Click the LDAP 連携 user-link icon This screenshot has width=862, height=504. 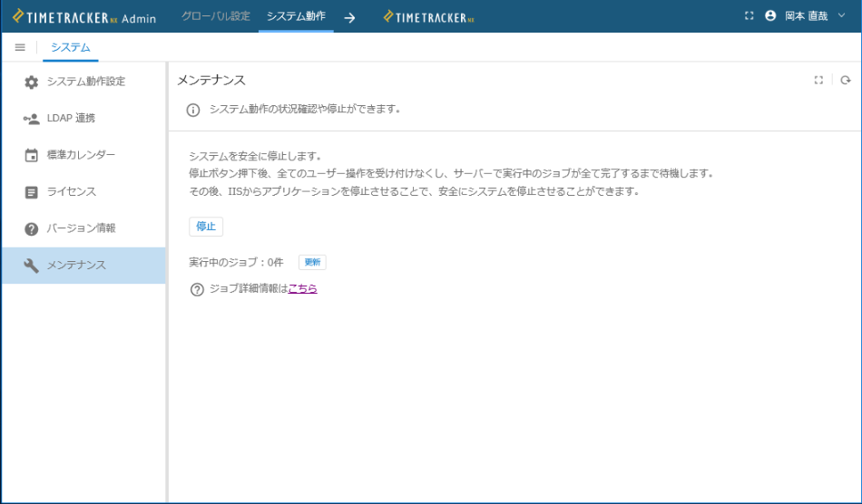click(x=32, y=119)
